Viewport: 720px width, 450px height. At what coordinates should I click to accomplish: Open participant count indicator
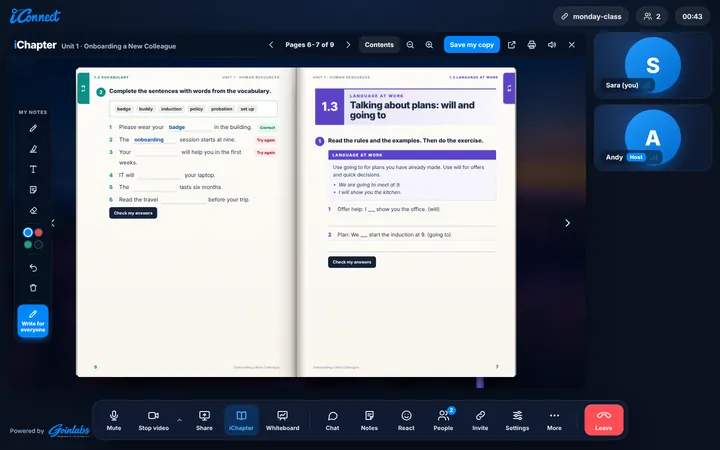pyautogui.click(x=652, y=17)
